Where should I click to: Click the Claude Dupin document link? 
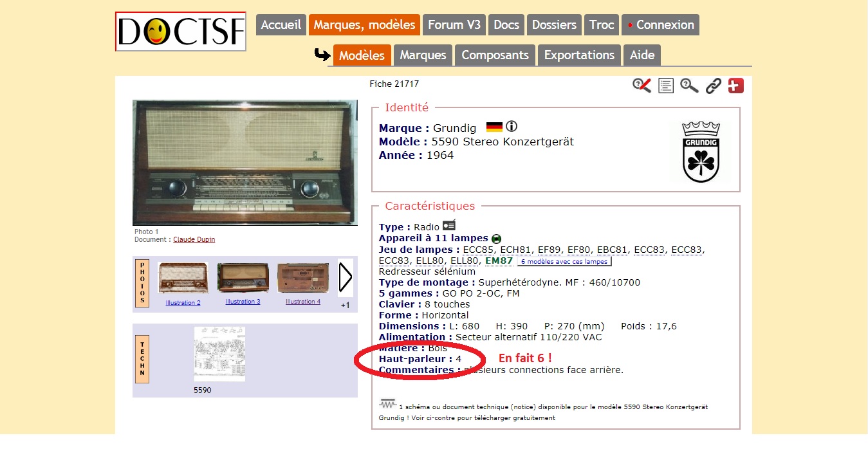click(194, 239)
